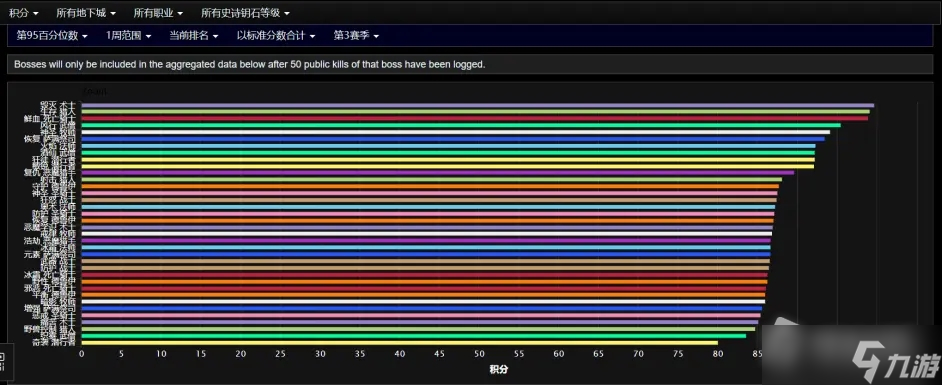Open the 积分 metric dropdown

point(24,12)
